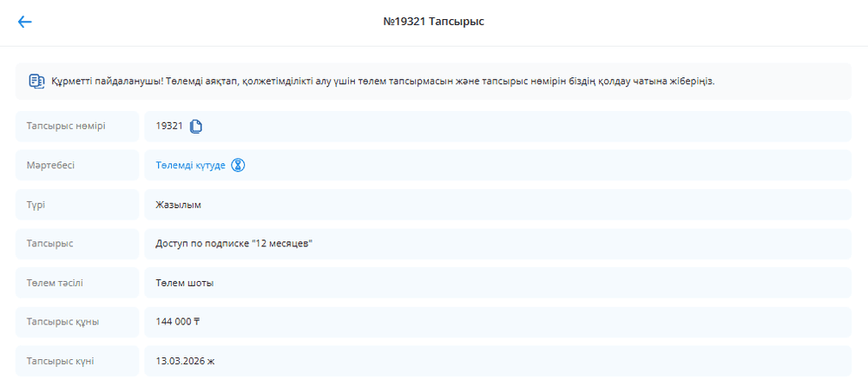Viewport: 868px width, 386px height.
Task: Click the order cost "144 000 ₸"
Action: click(178, 322)
